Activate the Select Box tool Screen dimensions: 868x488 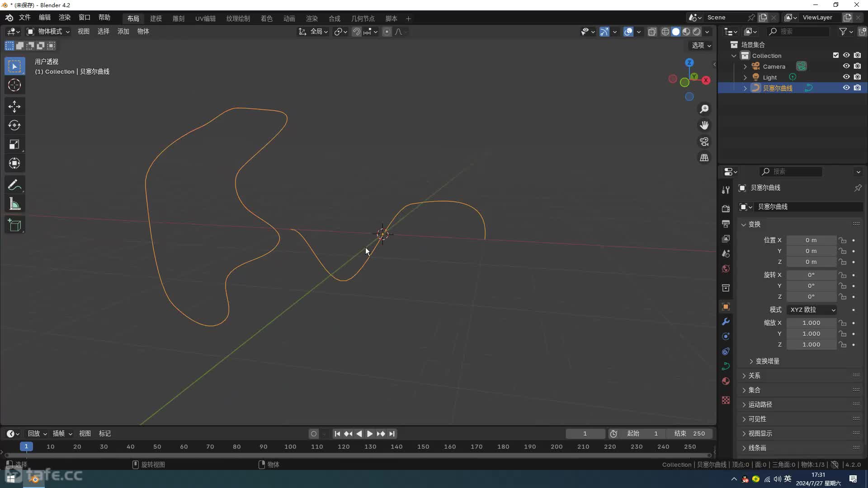click(x=14, y=66)
